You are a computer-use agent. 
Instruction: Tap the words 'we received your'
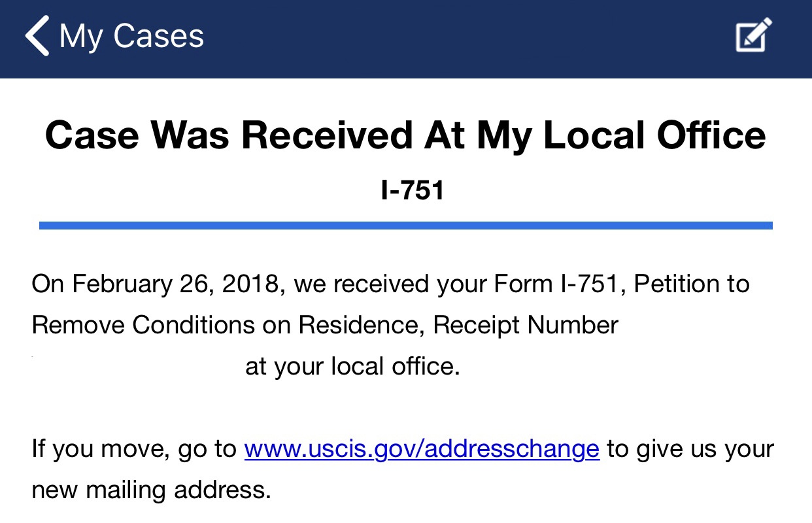coord(390,286)
